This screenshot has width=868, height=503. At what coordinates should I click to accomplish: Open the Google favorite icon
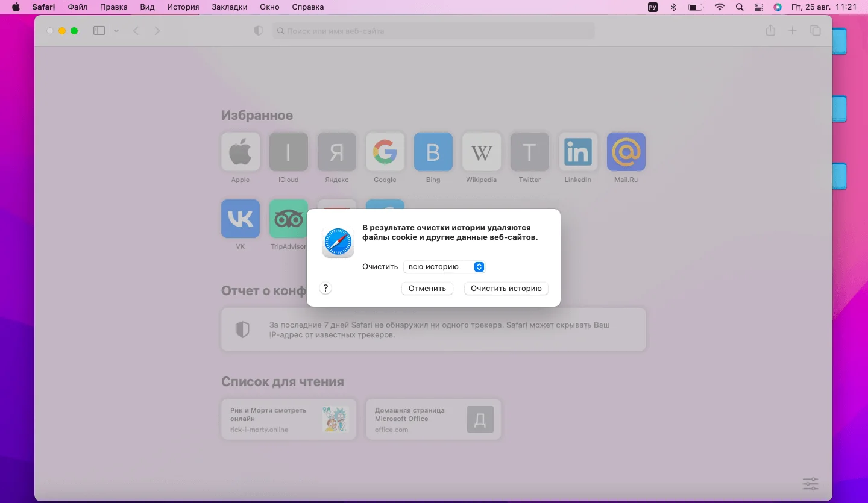click(x=385, y=152)
